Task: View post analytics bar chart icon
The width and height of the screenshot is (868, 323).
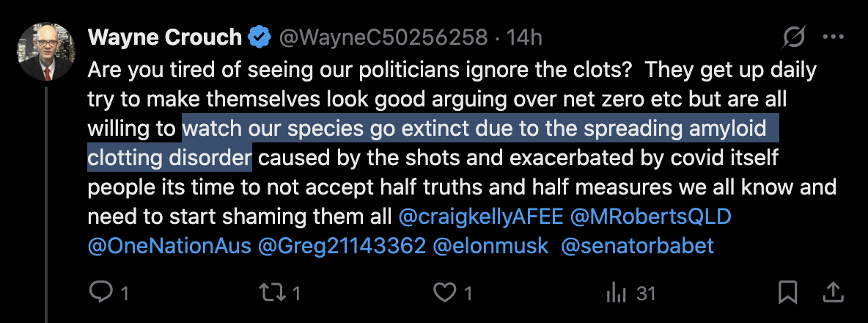Action: [x=614, y=293]
